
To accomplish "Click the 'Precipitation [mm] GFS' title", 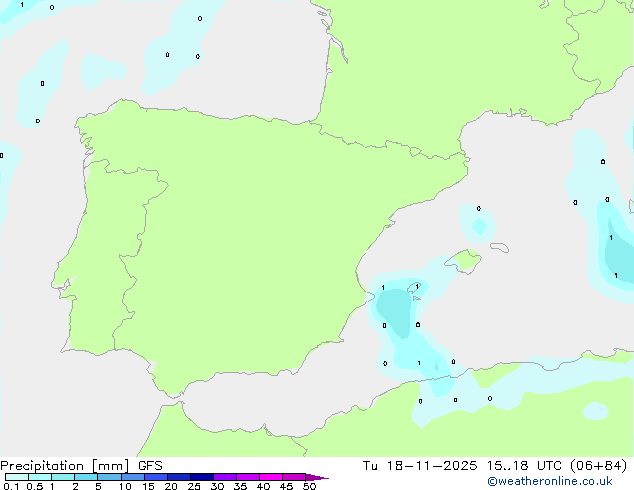I will click(81, 466).
